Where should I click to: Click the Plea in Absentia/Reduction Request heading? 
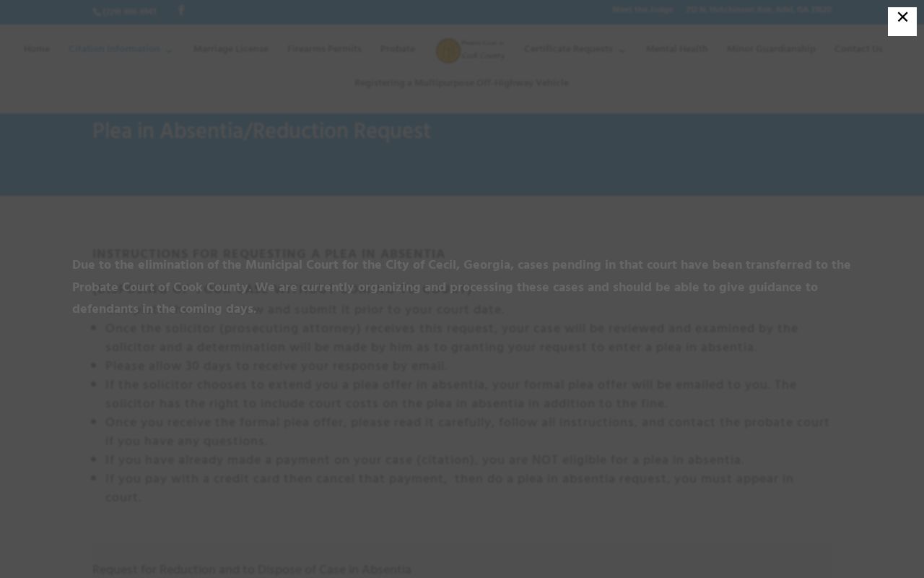(261, 131)
